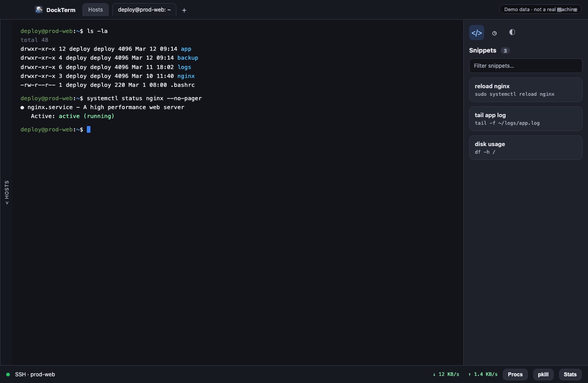Open the Stats button
588x383 pixels.
click(570, 375)
